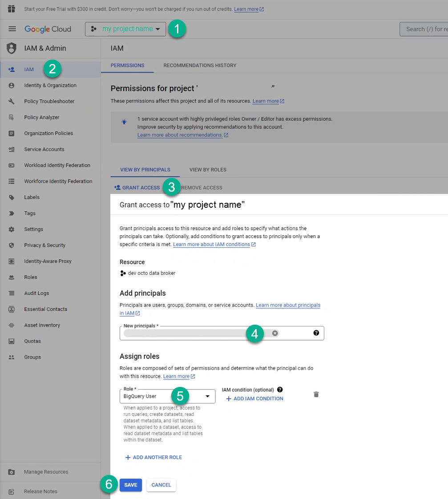Click the Asset Inventory icon
This screenshot has height=499, width=448.
[x=12, y=325]
